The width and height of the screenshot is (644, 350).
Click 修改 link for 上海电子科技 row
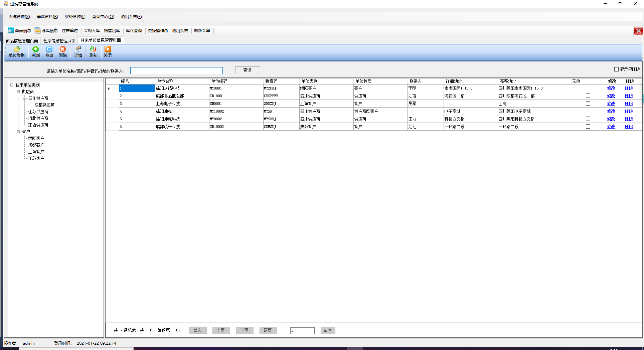coord(611,104)
